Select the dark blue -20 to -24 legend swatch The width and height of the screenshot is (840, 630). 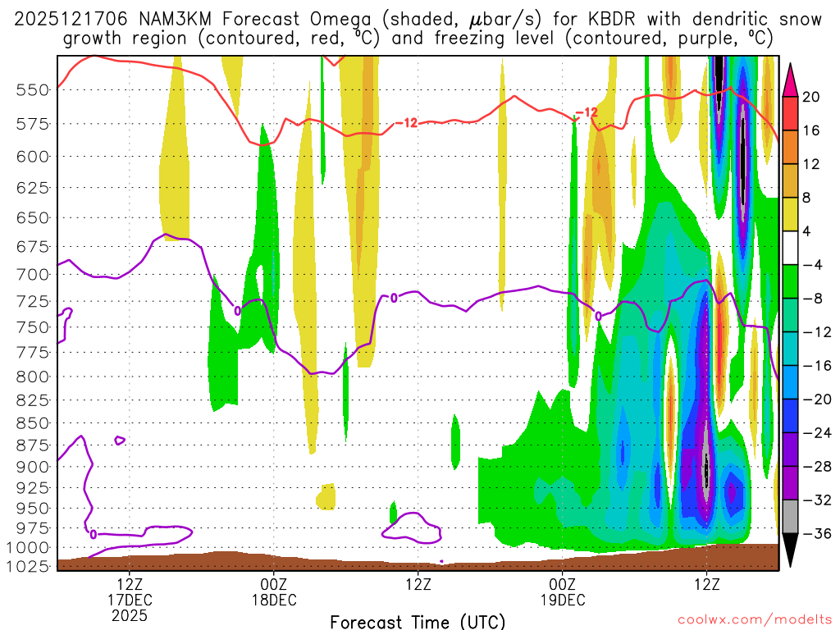(x=790, y=416)
